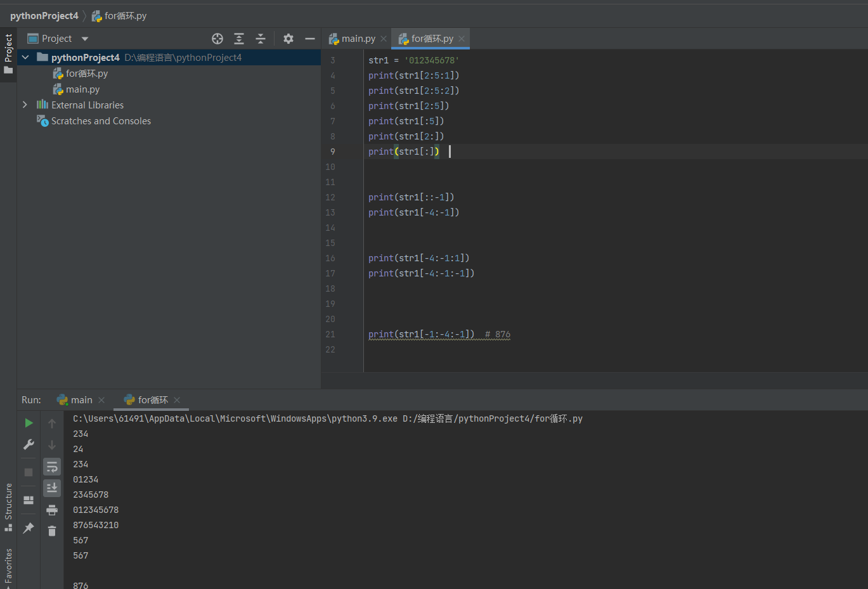
Task: Collapse all items in Project tree
Action: [x=261, y=39]
